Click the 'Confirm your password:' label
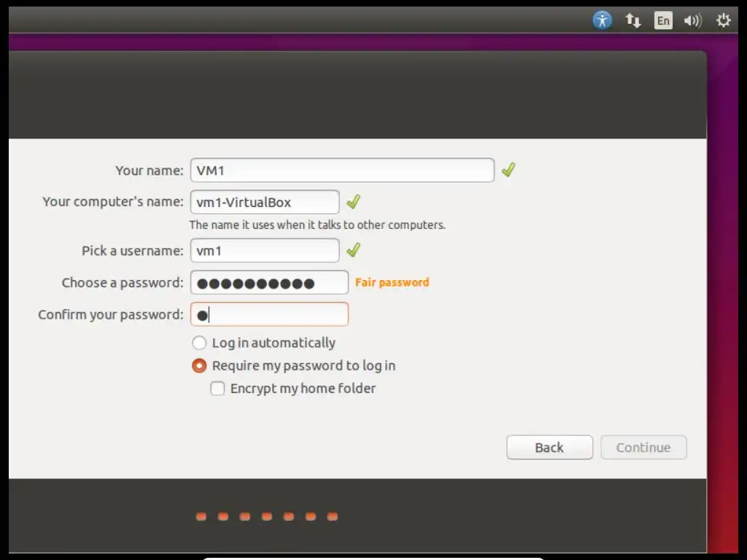Image resolution: width=747 pixels, height=560 pixels. pyautogui.click(x=111, y=315)
